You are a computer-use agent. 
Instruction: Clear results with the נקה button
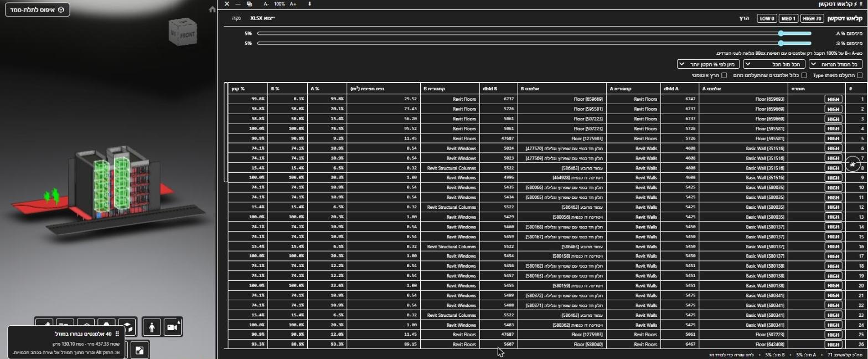click(236, 18)
